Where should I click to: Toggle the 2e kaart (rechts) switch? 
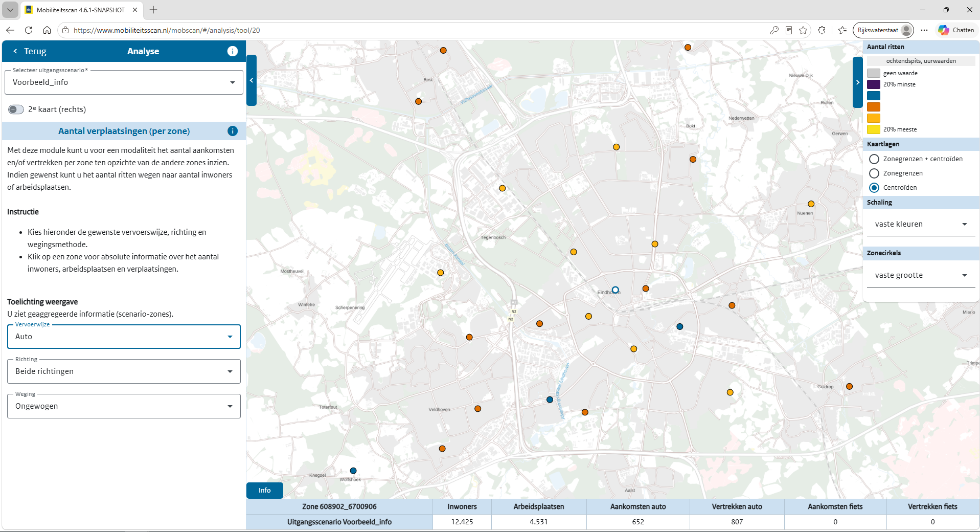pyautogui.click(x=16, y=109)
